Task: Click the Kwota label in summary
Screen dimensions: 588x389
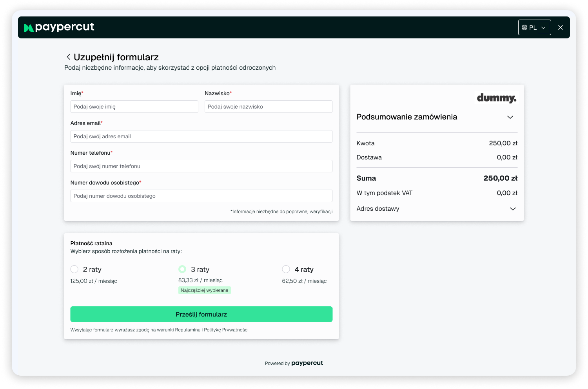Action: tap(366, 143)
